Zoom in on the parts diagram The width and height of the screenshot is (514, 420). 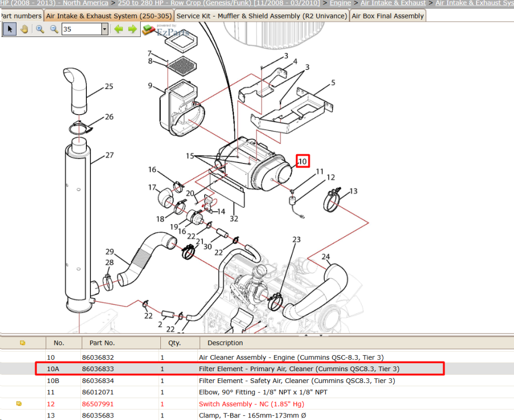coord(40,29)
